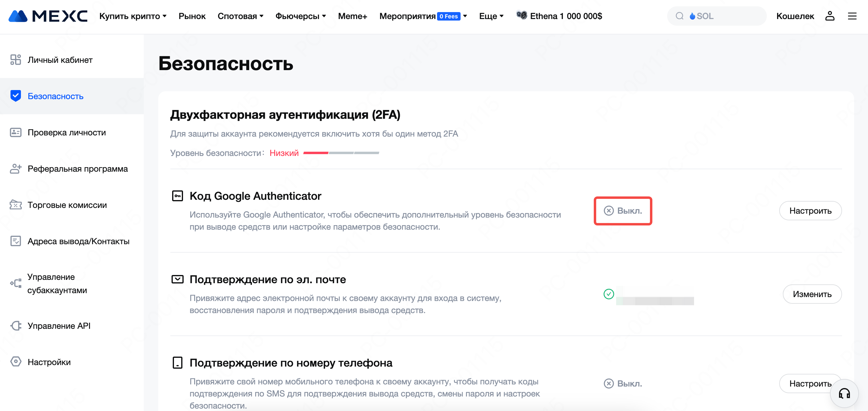
Task: Click the Google Authenticator Выкл. status
Action: [623, 211]
